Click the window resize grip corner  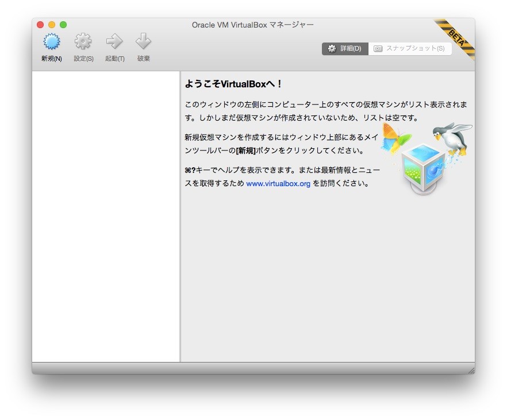tap(471, 371)
